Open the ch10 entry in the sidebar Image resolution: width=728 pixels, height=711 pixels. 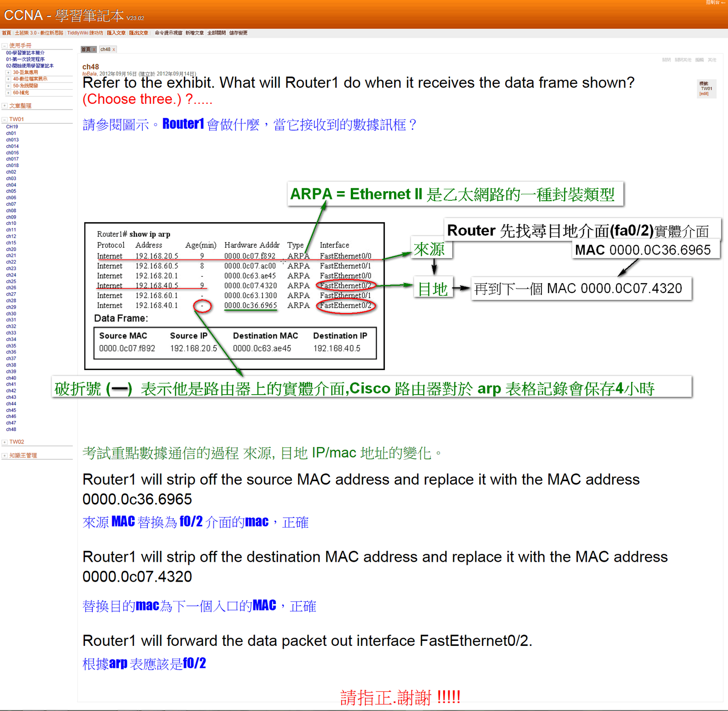pos(11,223)
